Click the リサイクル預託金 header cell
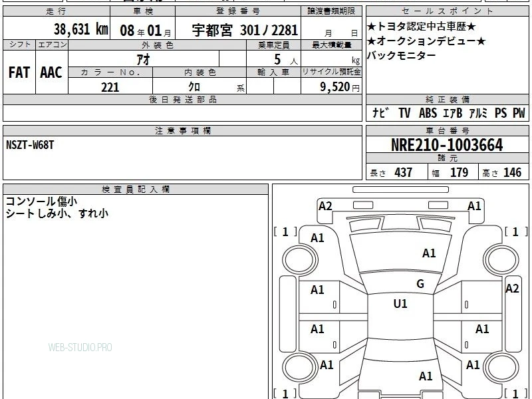Viewport: 532px width, 399px height. (331, 72)
